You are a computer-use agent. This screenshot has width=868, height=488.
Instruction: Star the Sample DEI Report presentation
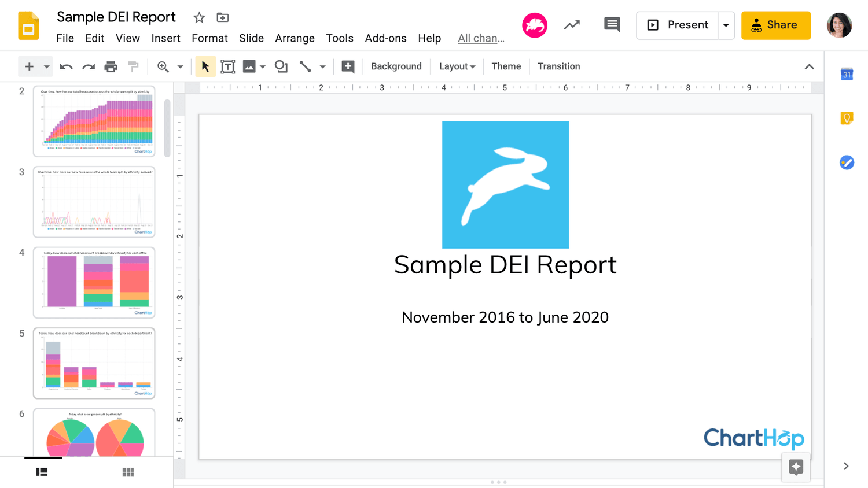[x=198, y=17]
